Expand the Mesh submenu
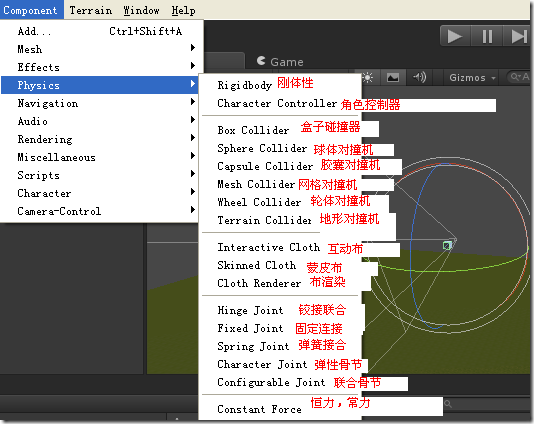 coord(100,49)
